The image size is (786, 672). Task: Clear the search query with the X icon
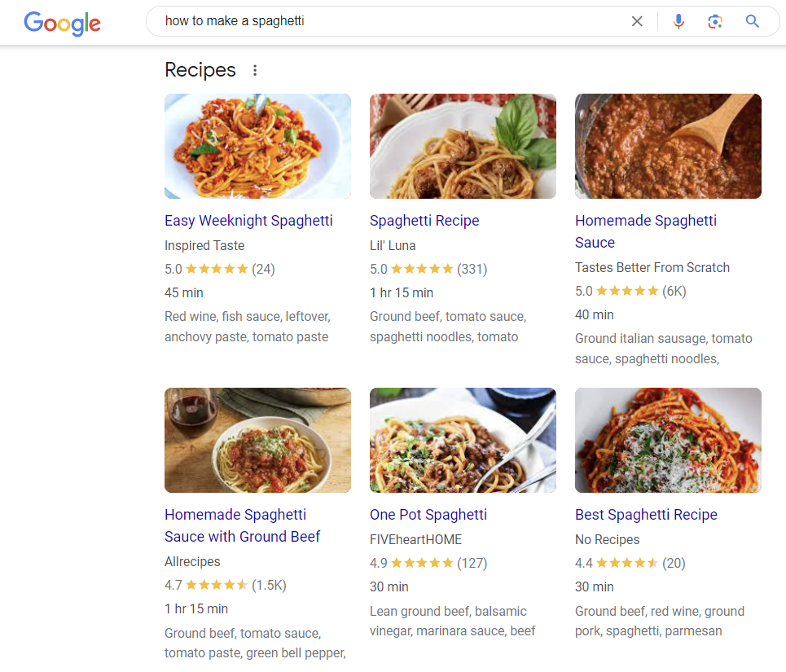click(x=637, y=21)
